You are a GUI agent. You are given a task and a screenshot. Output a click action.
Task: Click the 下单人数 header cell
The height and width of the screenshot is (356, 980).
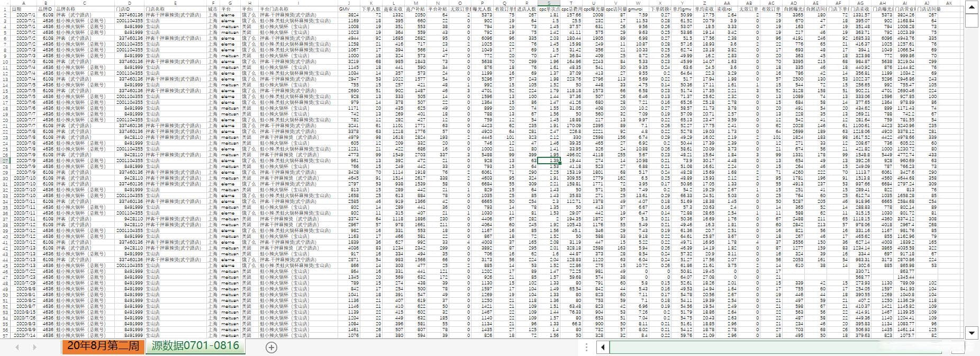[371, 9]
